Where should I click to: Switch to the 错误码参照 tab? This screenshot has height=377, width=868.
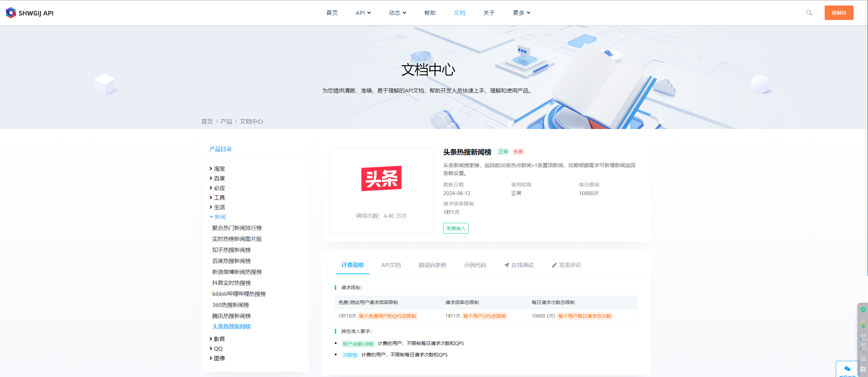click(432, 265)
